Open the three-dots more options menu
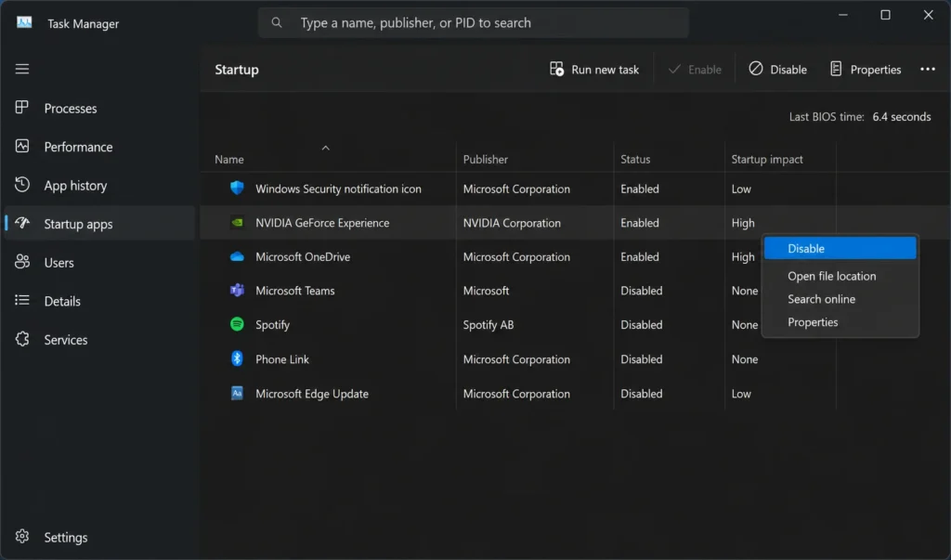The image size is (951, 560). (x=928, y=69)
